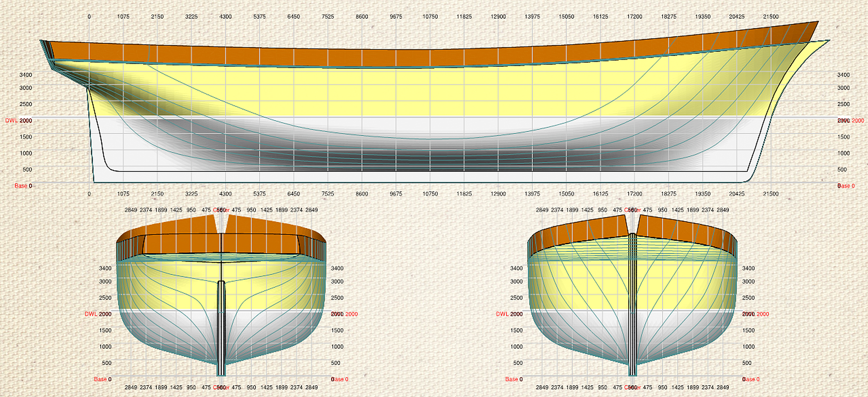868x397 pixels.
Task: Click the red DWL label left of profile view
Action: tap(11, 121)
